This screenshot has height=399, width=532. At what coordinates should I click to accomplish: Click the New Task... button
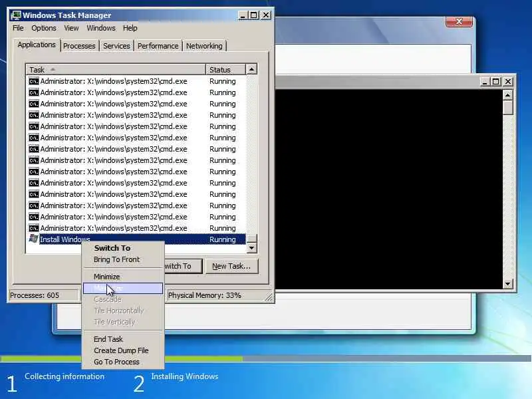[x=231, y=266]
